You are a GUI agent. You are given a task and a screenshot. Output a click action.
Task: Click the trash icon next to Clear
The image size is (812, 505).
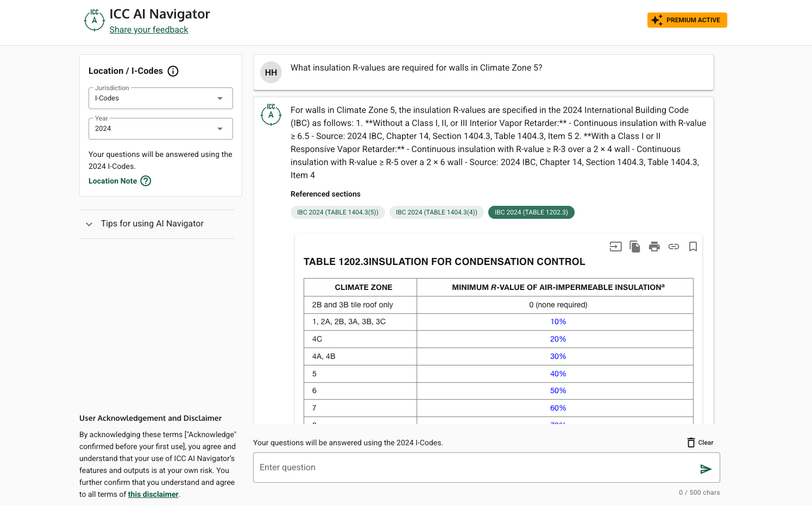(691, 443)
